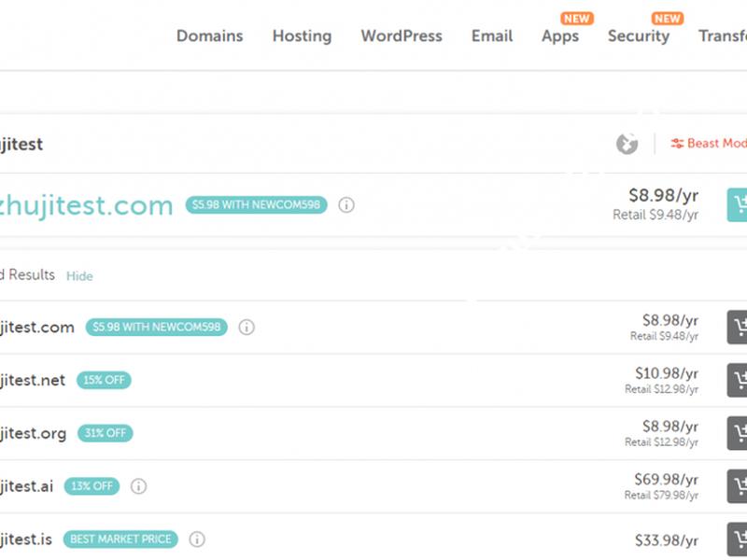Add the .org domain to cart
This screenshot has width=747, height=560.
pyautogui.click(x=737, y=433)
